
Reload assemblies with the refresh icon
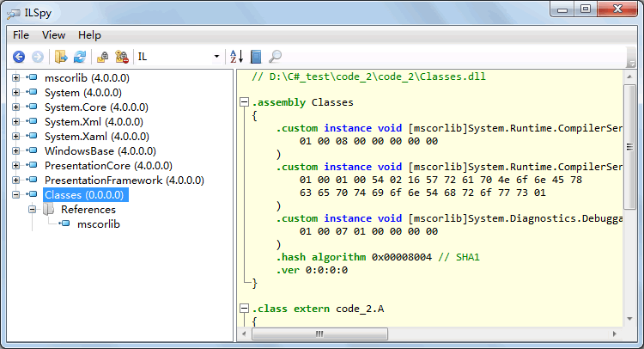[x=80, y=57]
